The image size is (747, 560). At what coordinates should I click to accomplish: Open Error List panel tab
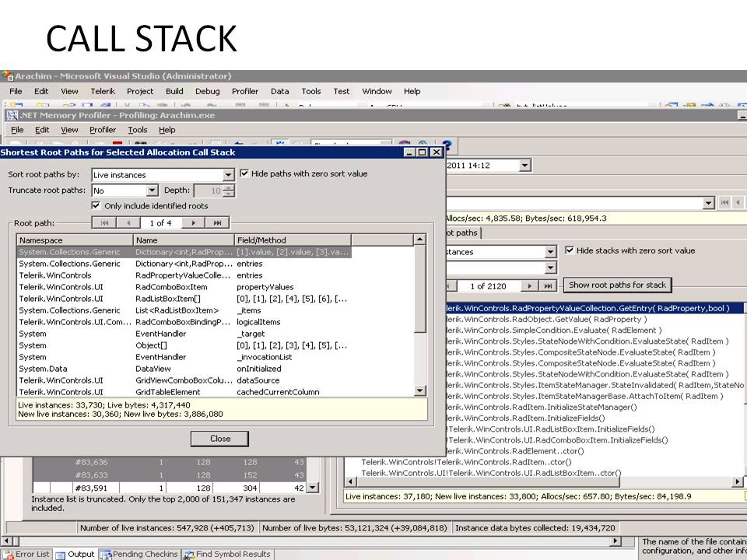(28, 555)
